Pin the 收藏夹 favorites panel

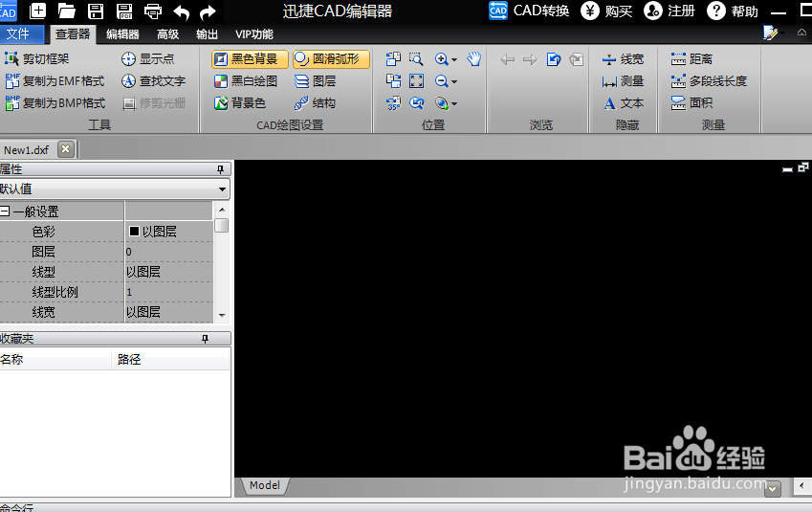pos(205,339)
